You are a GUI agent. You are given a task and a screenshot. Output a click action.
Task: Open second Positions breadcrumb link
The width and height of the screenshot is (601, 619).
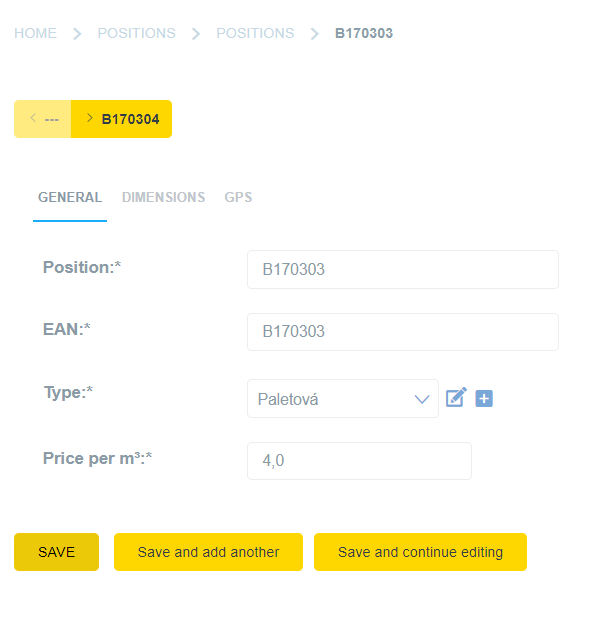[x=255, y=33]
